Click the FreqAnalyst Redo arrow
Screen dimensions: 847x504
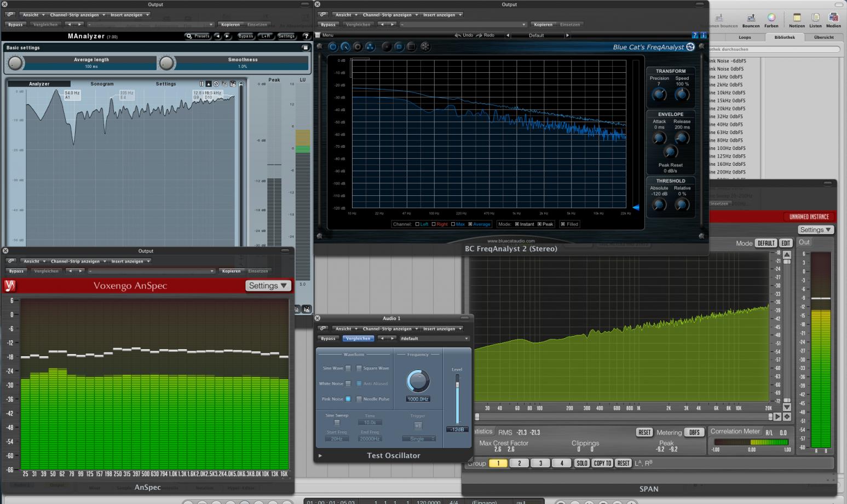pyautogui.click(x=479, y=35)
